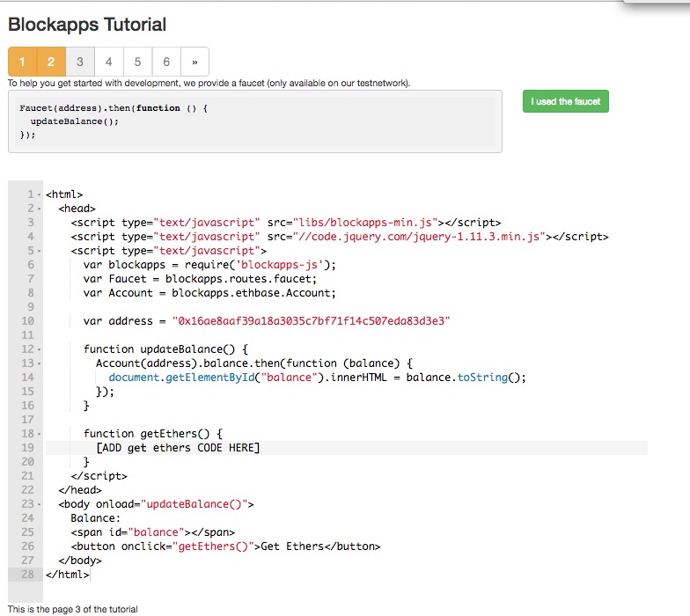The image size is (690, 616).
Task: Click line number 28 in the gutter
Action: pos(27,574)
